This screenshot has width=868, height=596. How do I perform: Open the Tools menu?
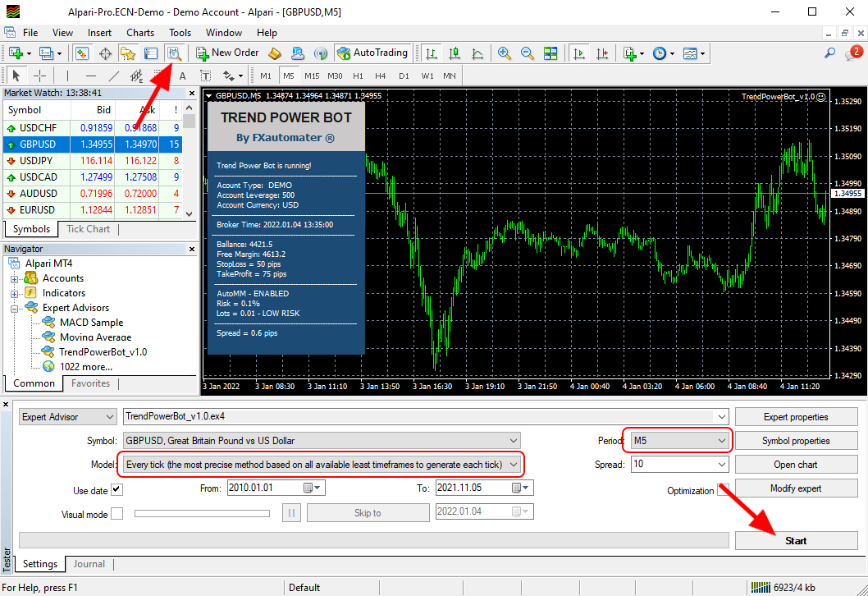tap(180, 33)
